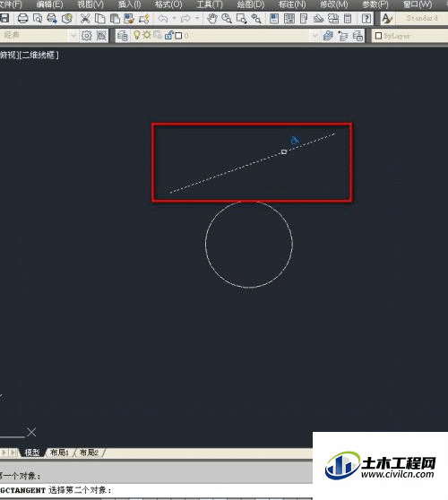Click the layer 0 color swatch

pos(178,36)
